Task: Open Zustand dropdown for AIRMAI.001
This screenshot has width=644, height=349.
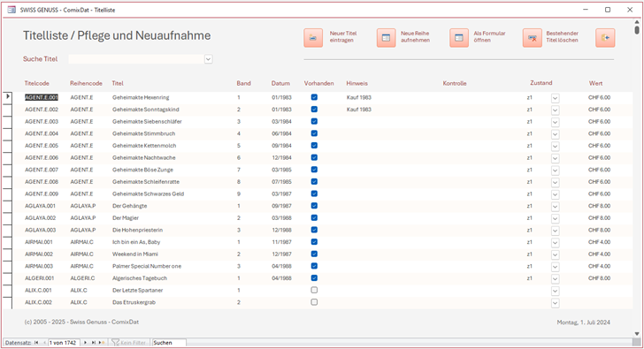Action: pos(556,243)
